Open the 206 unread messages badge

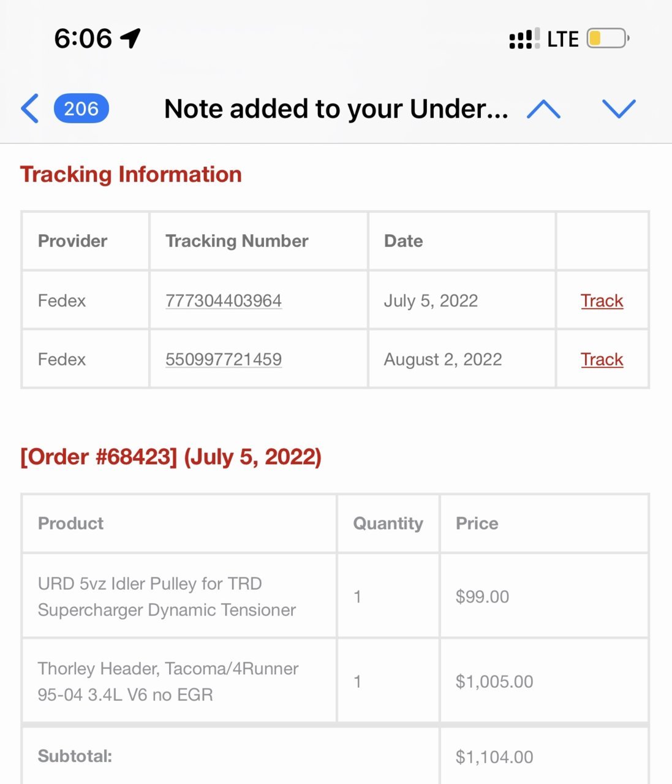coord(81,108)
